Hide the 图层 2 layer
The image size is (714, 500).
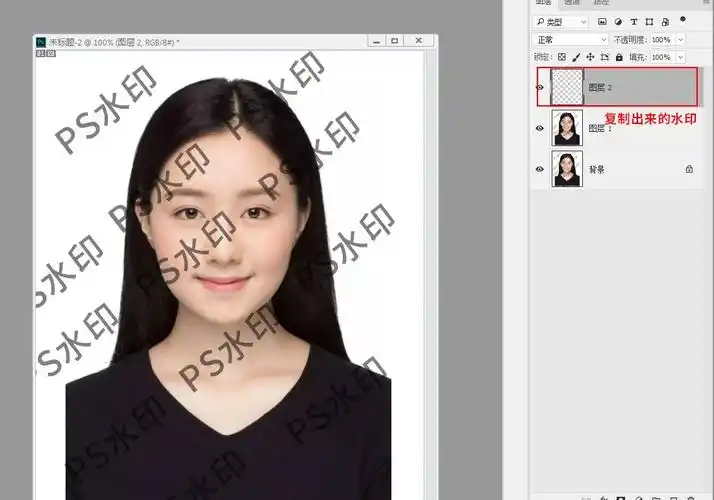tap(540, 88)
